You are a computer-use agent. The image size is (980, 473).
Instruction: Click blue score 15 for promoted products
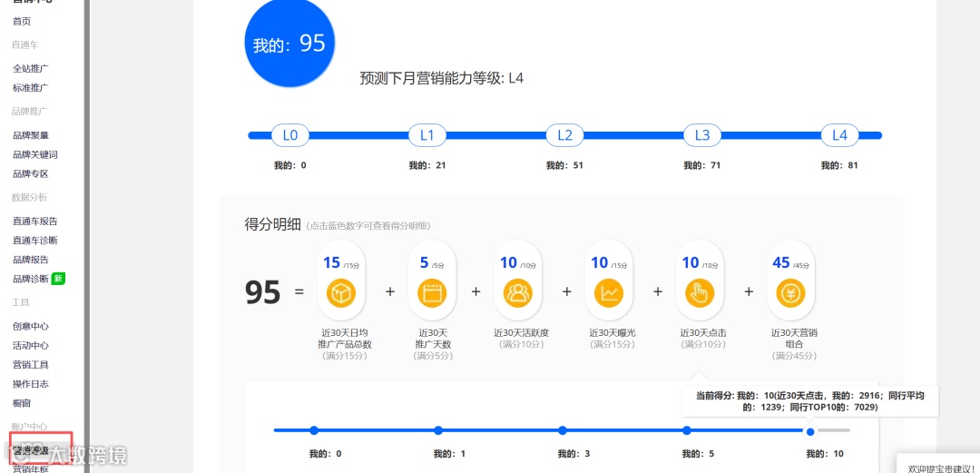(x=331, y=262)
